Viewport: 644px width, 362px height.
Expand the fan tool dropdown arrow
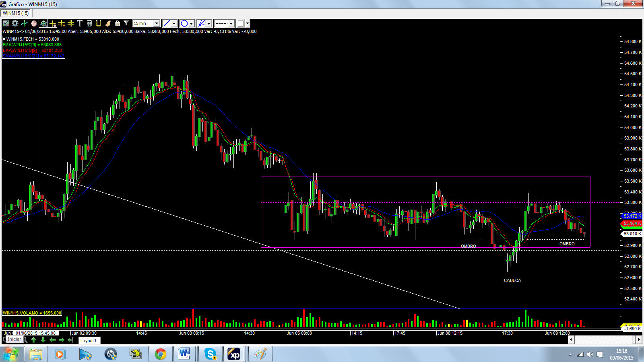point(209,23)
